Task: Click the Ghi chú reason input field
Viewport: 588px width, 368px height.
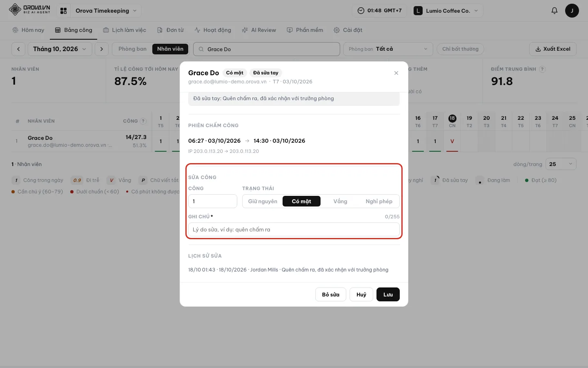Action: pos(294,229)
